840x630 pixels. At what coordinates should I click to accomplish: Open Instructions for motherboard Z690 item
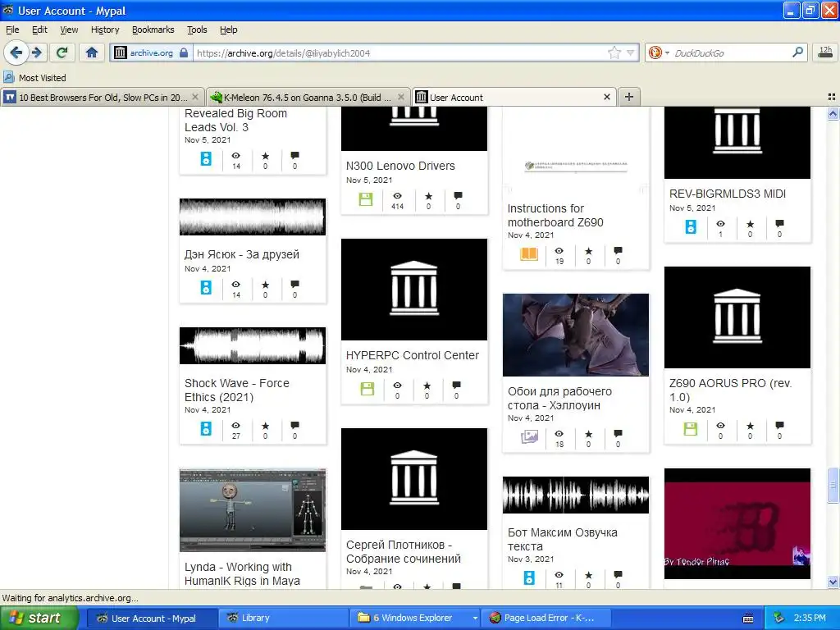555,216
